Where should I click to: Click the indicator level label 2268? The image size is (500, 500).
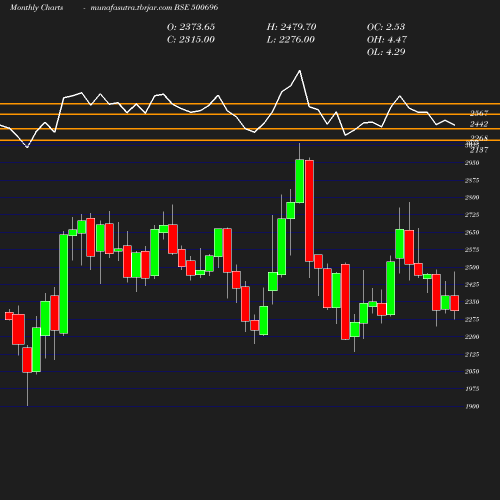click(479, 138)
